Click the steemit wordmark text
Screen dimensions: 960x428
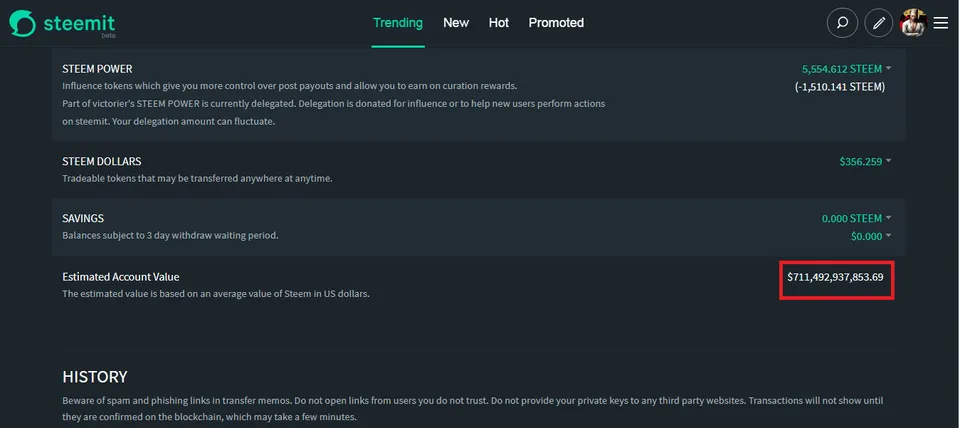tap(79, 24)
